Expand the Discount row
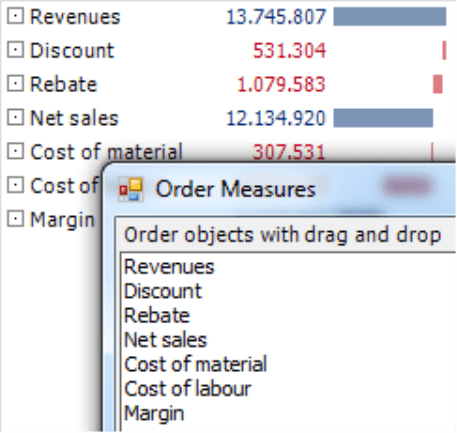 pos(15,50)
